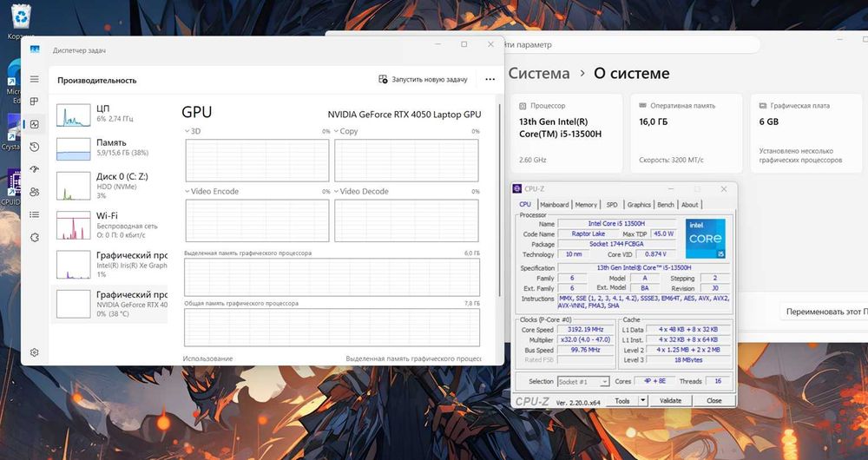Select the ЦП performance graph entry
Screen dimensions: 868x460
click(108, 115)
